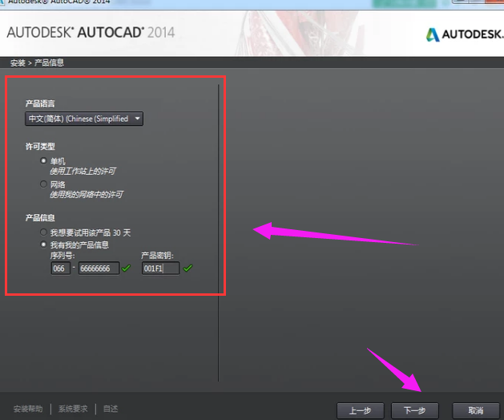504x420 pixels.
Task: Select 我有我的产品信息 radio button
Action: (x=44, y=244)
